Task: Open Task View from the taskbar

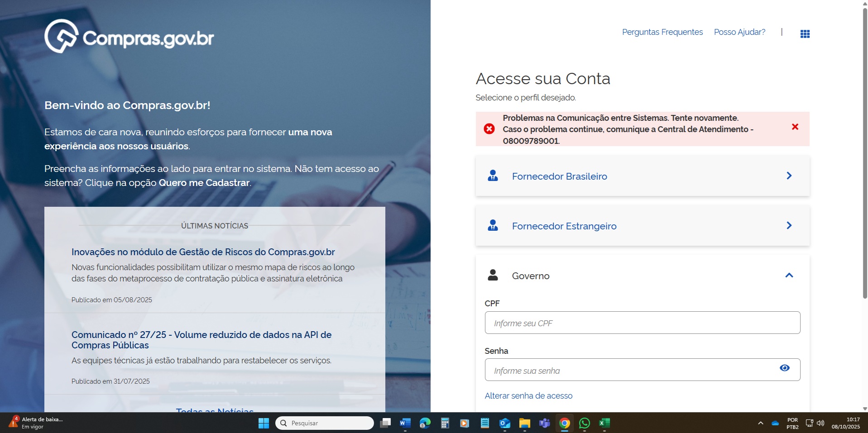Action: point(385,423)
